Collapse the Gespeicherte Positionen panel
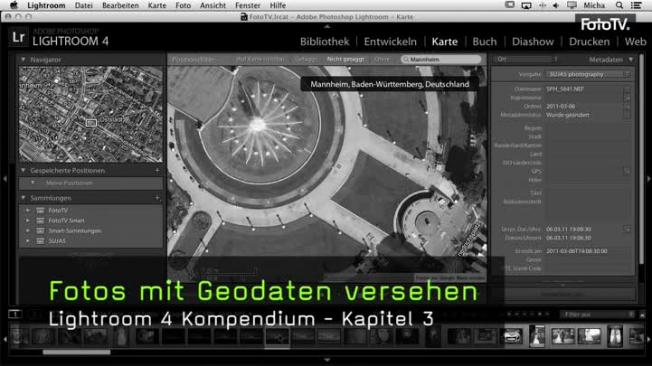The width and height of the screenshot is (652, 366). (x=23, y=171)
